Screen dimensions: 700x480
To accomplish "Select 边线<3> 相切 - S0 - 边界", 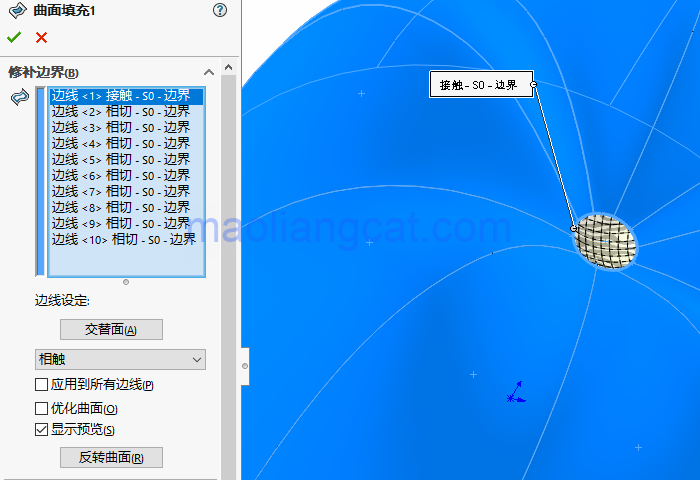I will (126, 128).
